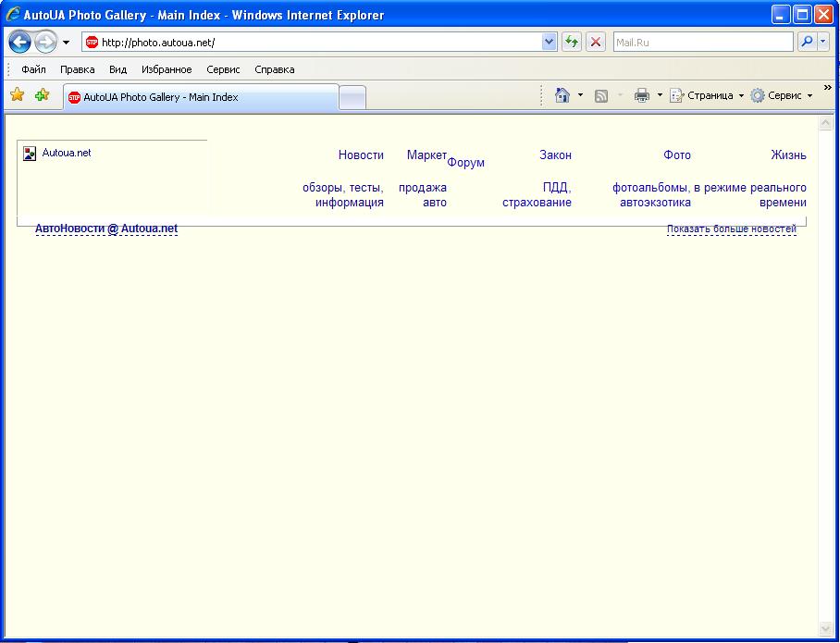The height and width of the screenshot is (643, 840).
Task: Click the scrollbar up arrow
Action: pyautogui.click(x=825, y=123)
